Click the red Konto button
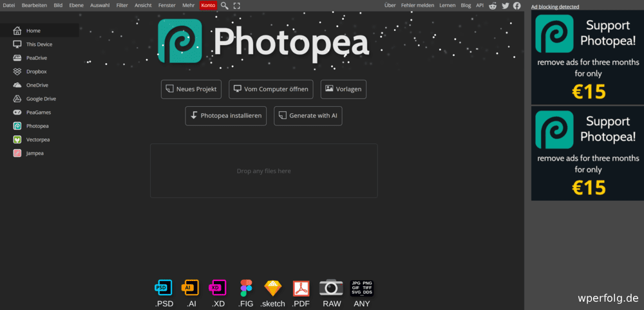This screenshot has height=310, width=644. point(208,5)
